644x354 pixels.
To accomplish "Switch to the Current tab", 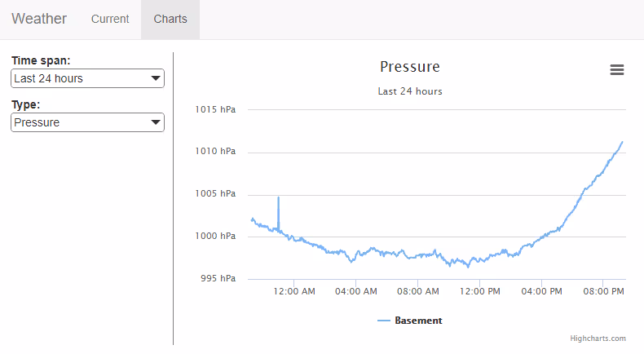I will pos(110,19).
